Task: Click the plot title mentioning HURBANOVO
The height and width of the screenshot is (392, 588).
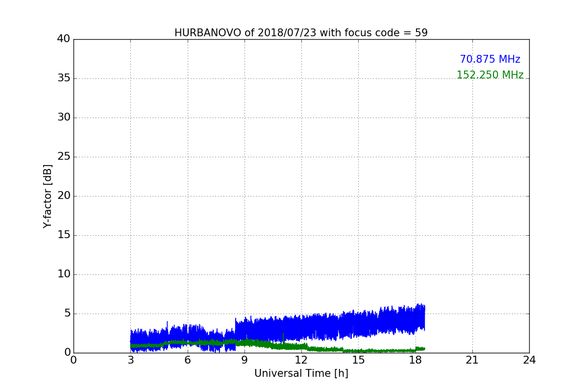Action: pos(301,33)
